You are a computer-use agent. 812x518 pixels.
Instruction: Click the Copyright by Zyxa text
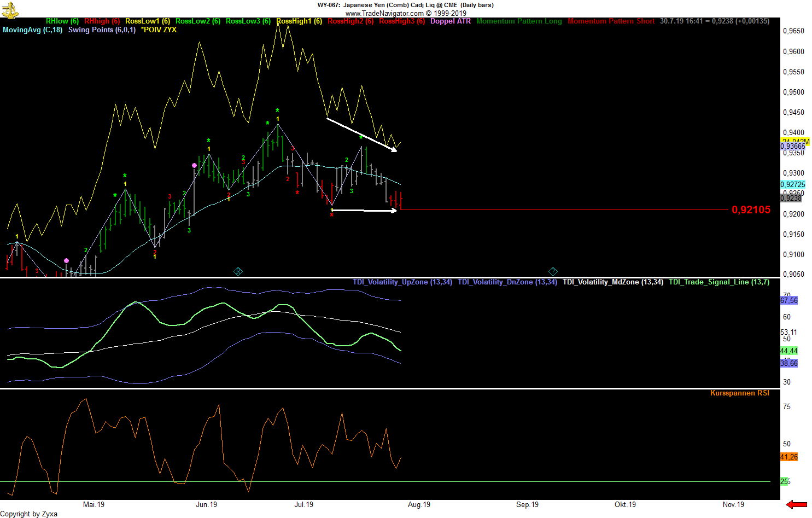click(x=29, y=514)
